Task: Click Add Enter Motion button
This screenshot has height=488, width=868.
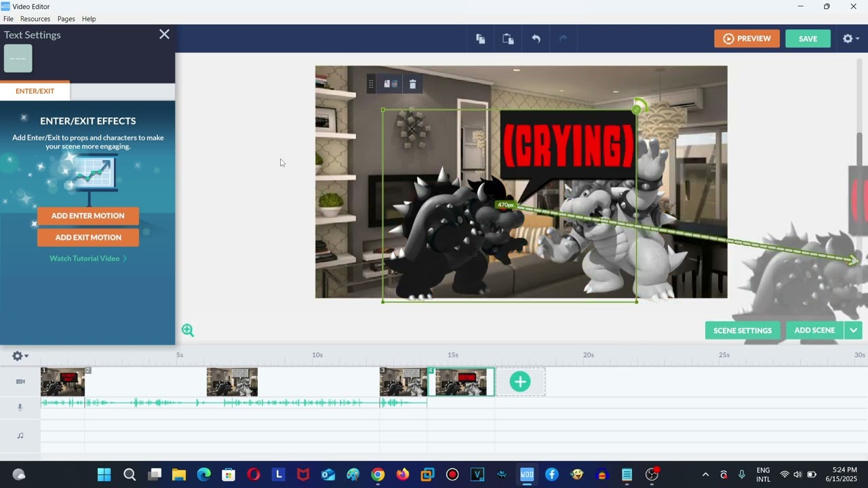Action: pyautogui.click(x=88, y=216)
